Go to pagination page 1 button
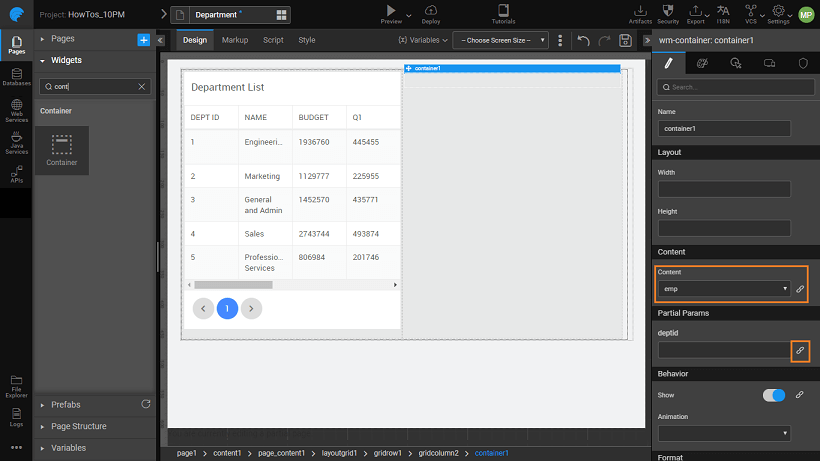820x461 pixels. 227,308
